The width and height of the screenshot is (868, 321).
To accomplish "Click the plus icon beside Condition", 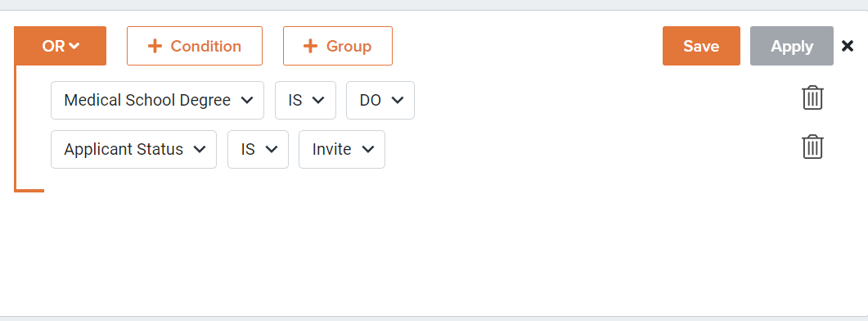I will (155, 46).
